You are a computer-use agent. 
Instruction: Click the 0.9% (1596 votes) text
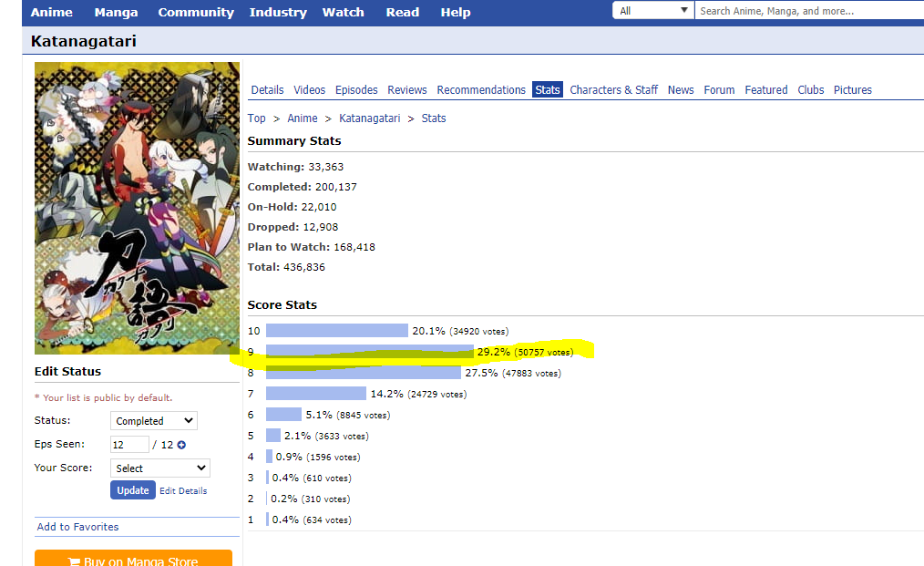point(318,457)
